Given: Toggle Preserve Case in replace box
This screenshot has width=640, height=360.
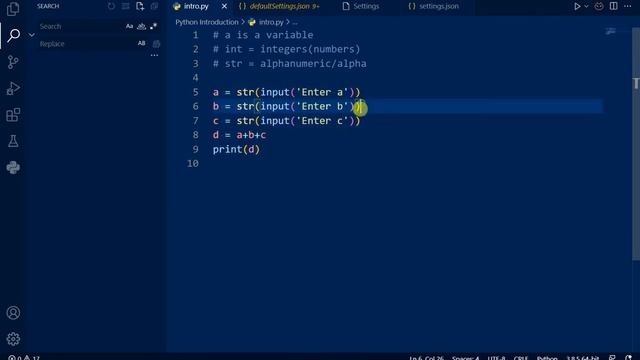Looking at the screenshot, I should [141, 43].
